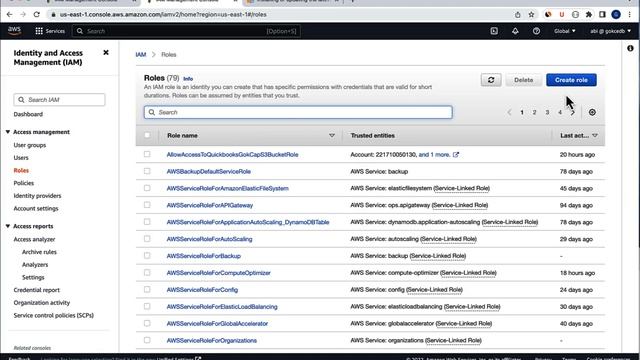Image resolution: width=640 pixels, height=360 pixels.
Task: Open the Services grid menu
Action: [x=50, y=31]
